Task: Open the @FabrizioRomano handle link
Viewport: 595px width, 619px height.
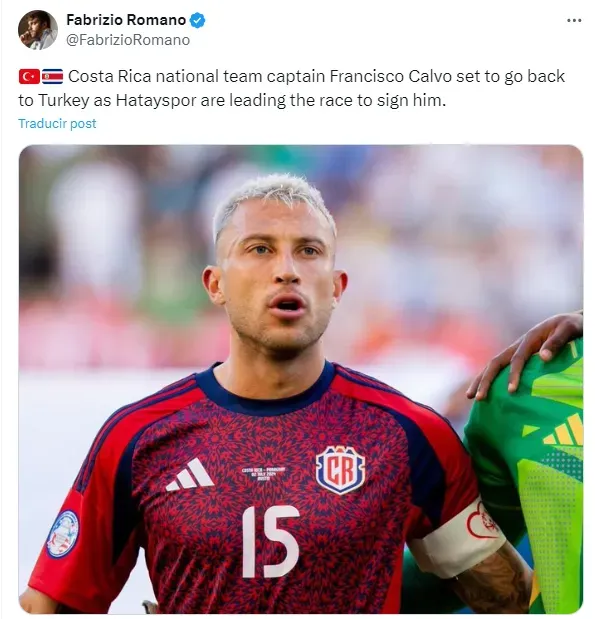Action: click(128, 40)
